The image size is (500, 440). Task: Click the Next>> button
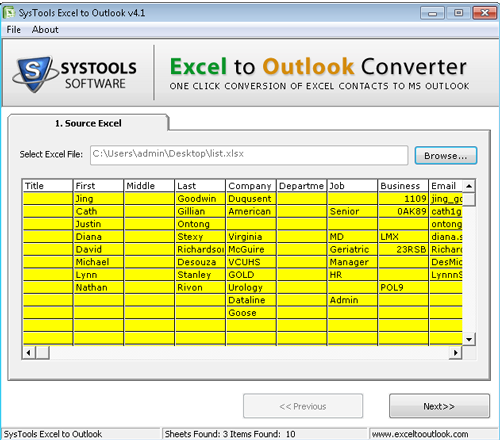[439, 406]
